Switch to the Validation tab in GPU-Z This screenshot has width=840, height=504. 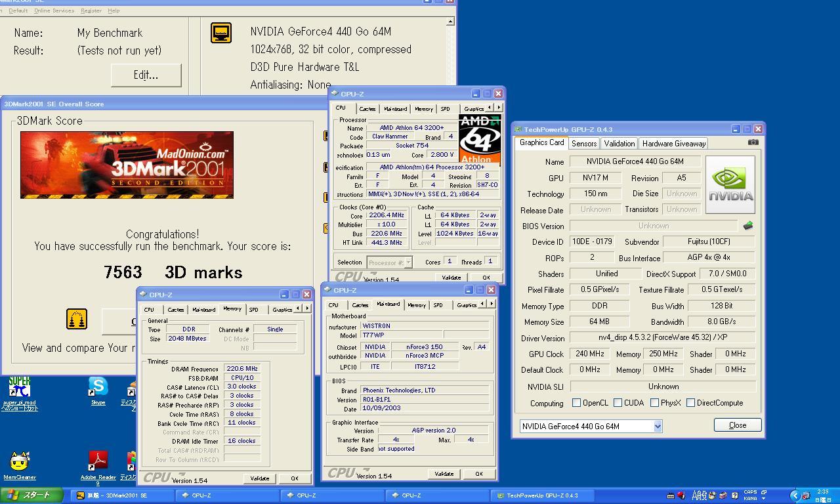pos(619,143)
